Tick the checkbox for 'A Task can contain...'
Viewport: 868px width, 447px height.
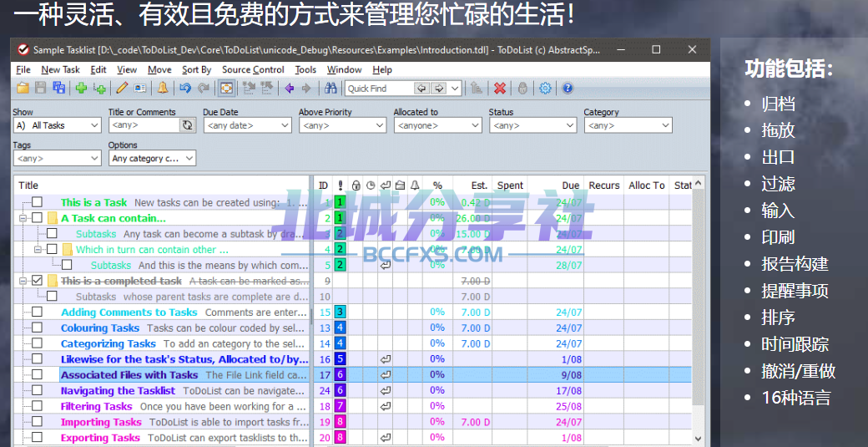(37, 218)
